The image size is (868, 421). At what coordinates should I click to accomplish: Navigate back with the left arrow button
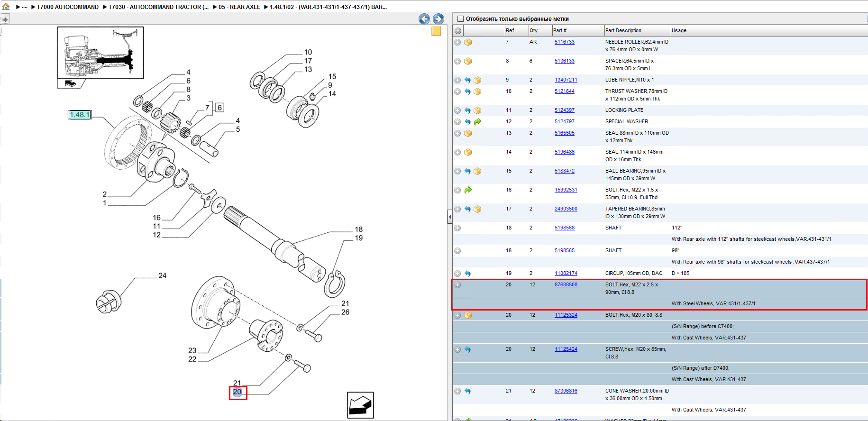[x=424, y=19]
